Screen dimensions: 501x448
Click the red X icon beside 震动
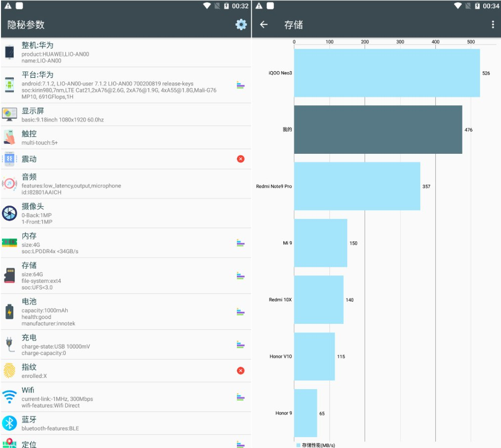[x=240, y=159]
